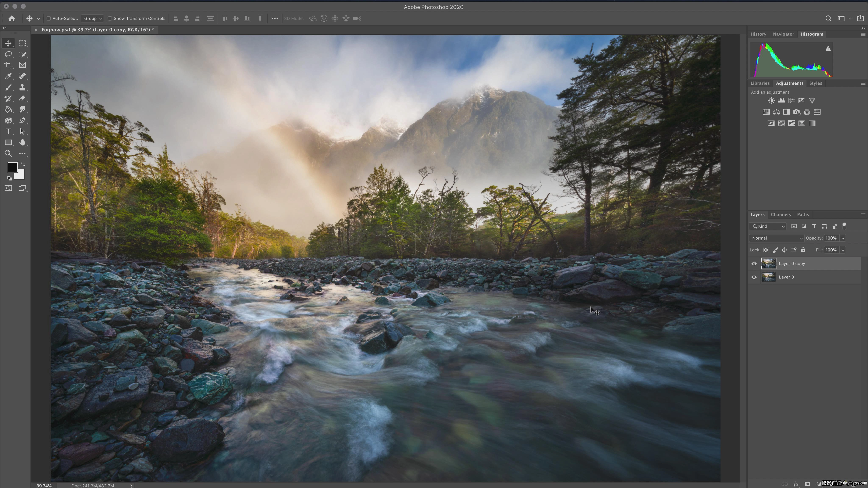The width and height of the screenshot is (868, 488).
Task: Switch to the Channels tab
Action: pyautogui.click(x=780, y=215)
